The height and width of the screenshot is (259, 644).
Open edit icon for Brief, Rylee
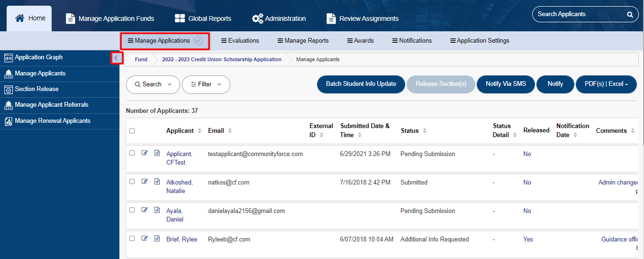tap(145, 239)
